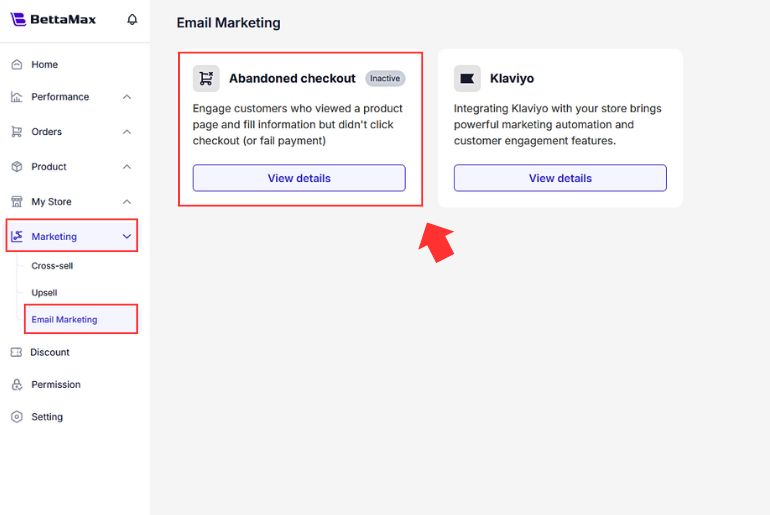Click the Klaviyo flag logo icon
The image size is (770, 515).
pos(467,78)
